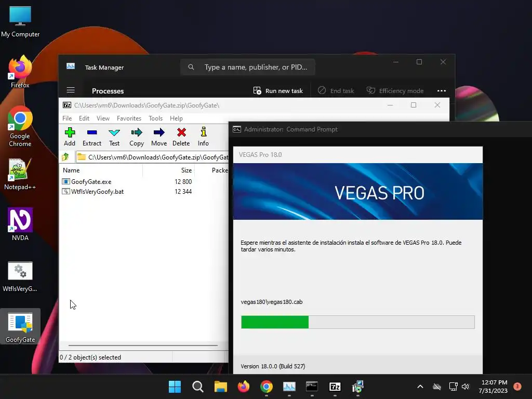
Task: Switch to 7-Zip from the taskbar
Action: tap(335, 387)
